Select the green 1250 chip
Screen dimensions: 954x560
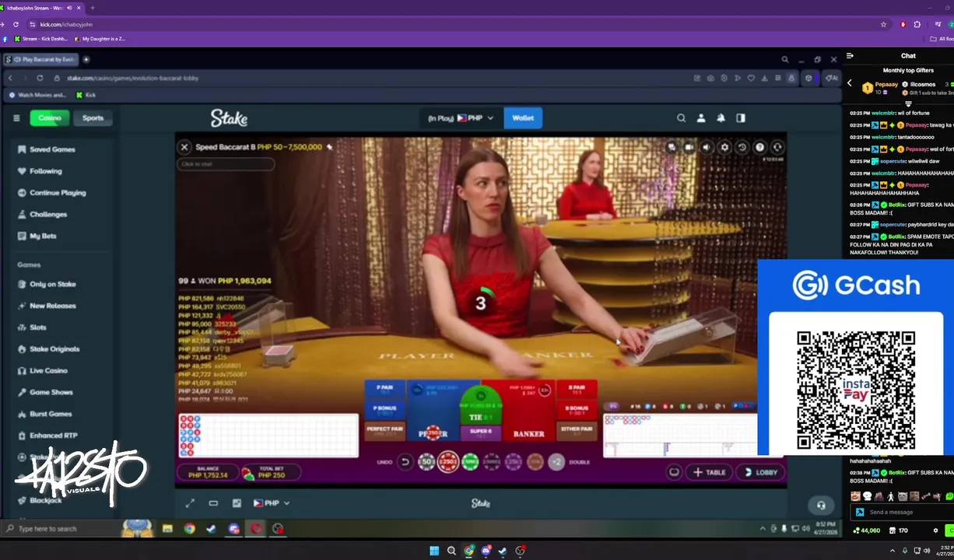[470, 462]
